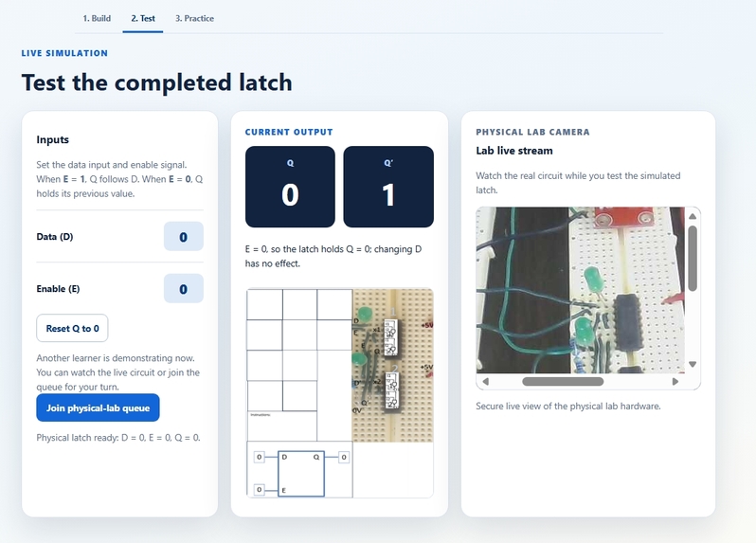Click 'Set the data input' instructions text

pos(119,179)
